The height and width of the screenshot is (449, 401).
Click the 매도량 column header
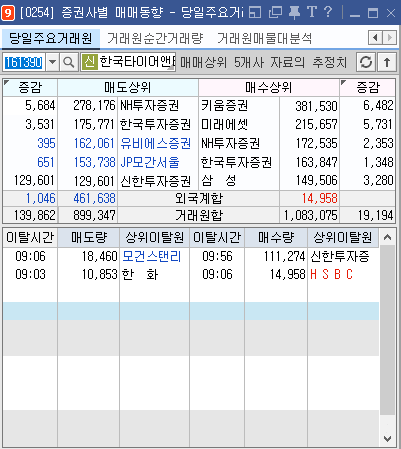pyautogui.click(x=88, y=238)
